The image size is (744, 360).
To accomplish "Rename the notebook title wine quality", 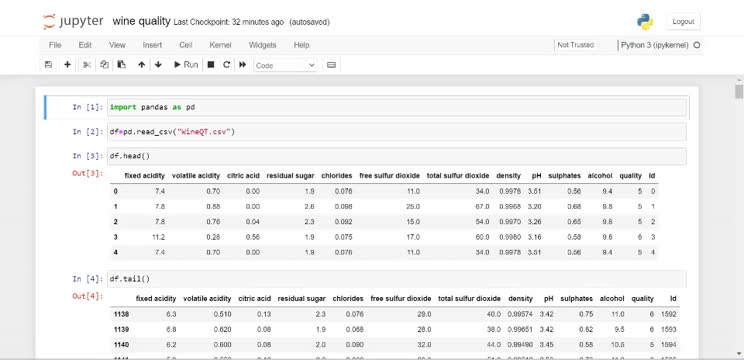I will click(141, 21).
